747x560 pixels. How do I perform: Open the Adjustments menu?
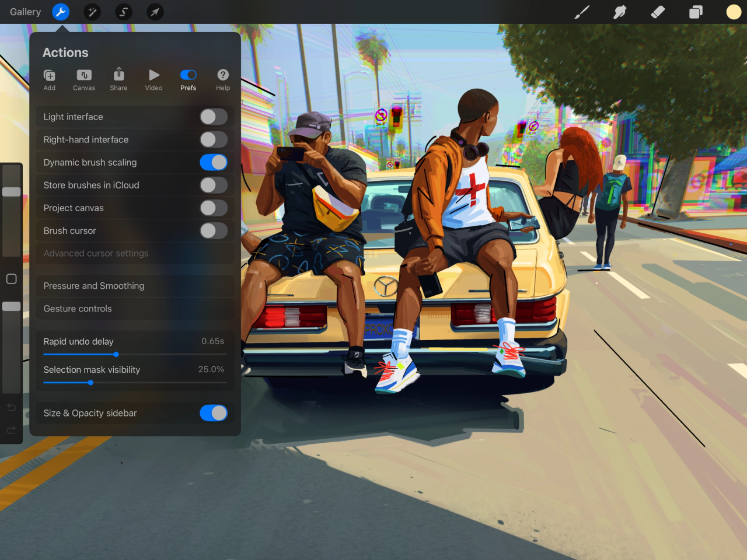pyautogui.click(x=92, y=12)
